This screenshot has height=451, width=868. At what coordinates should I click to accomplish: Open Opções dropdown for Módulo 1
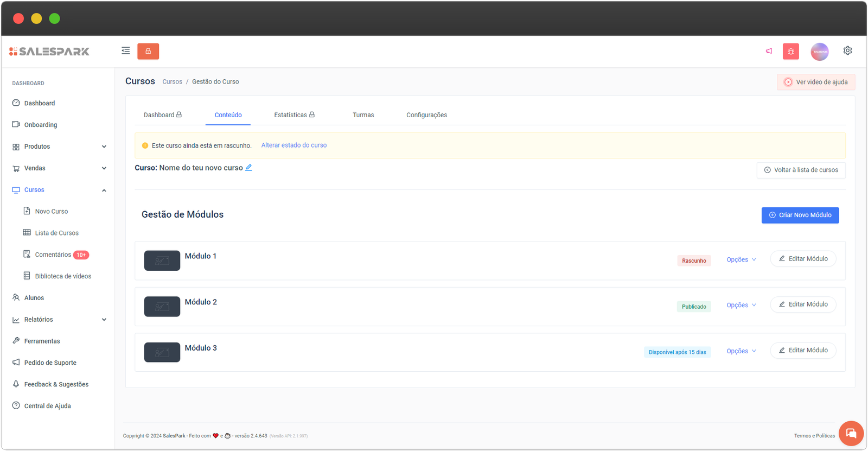[741, 260]
